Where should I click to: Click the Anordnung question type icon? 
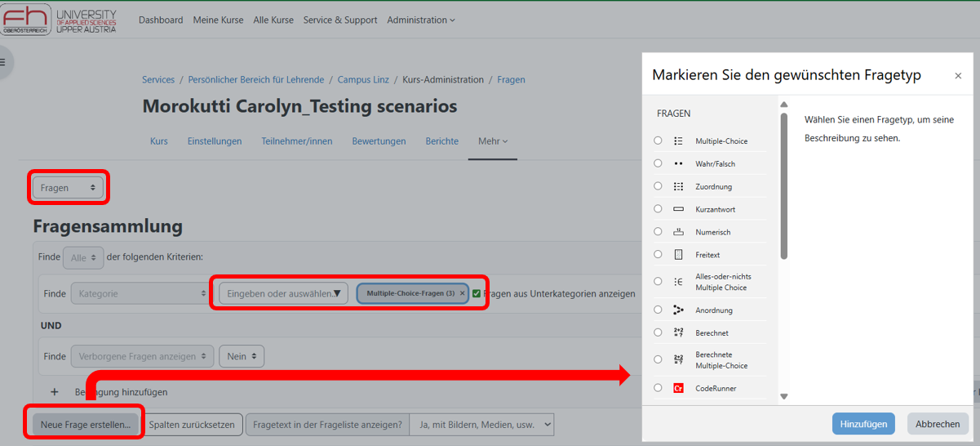(x=678, y=310)
